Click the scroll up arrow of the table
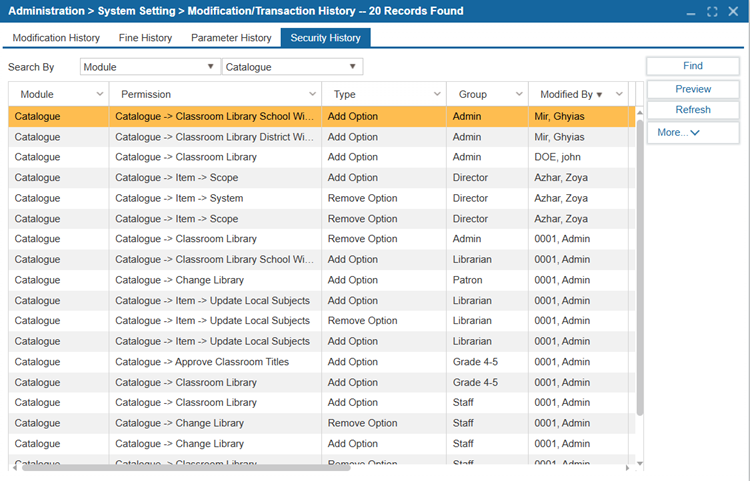Viewport: 750px width, 481px height. (x=640, y=112)
